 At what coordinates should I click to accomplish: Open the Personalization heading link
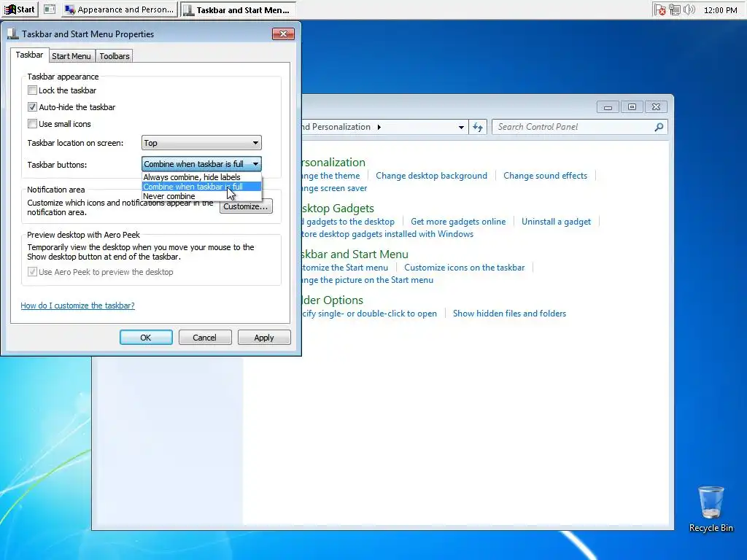(x=333, y=163)
